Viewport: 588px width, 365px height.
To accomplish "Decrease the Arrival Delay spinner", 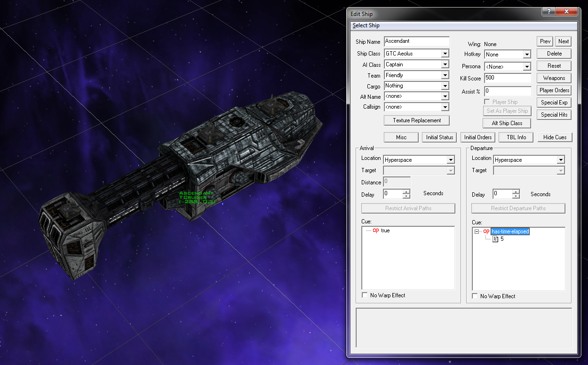I will (406, 196).
